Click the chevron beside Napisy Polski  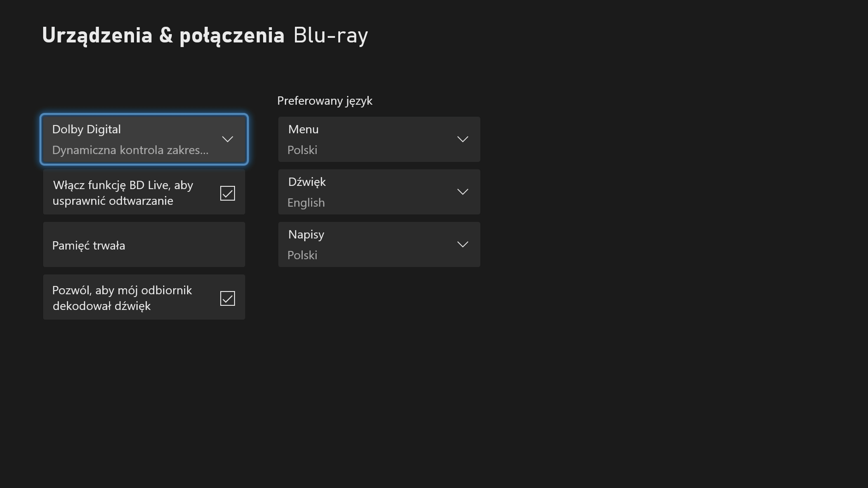click(463, 244)
